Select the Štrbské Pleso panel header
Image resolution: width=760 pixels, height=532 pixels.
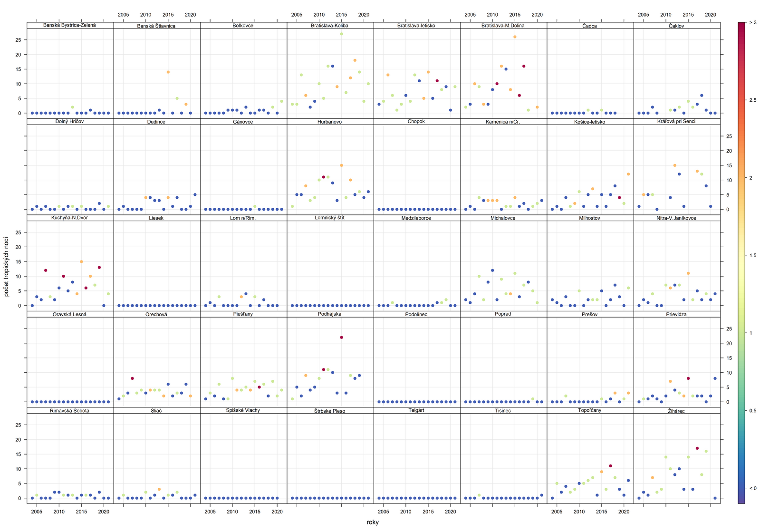330,410
